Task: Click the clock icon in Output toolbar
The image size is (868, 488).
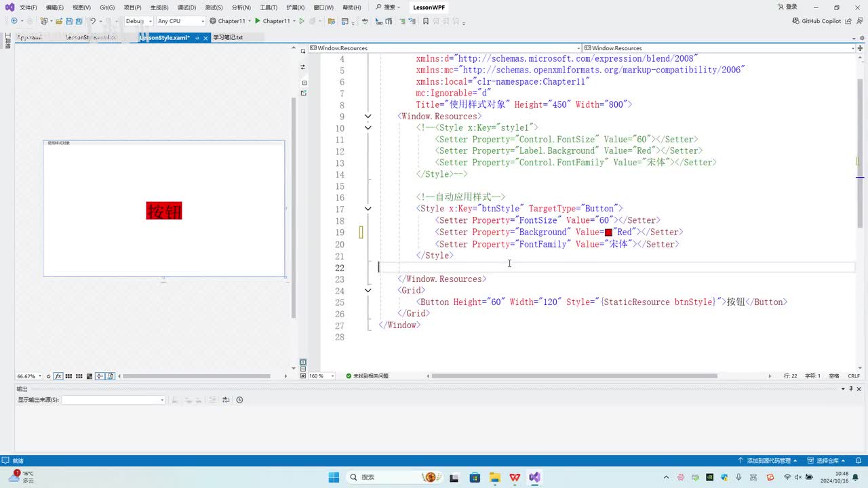Action: [239, 400]
